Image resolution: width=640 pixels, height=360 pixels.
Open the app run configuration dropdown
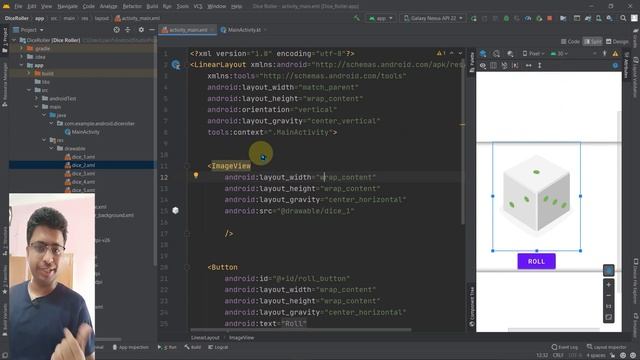point(381,18)
